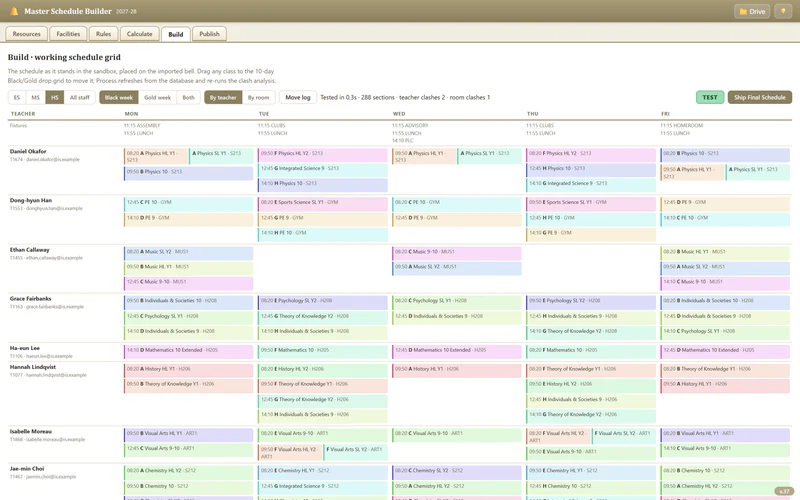This screenshot has width=800, height=500.
Task: Click Thursday 12:45 H Physics 10 block
Action: (x=591, y=170)
